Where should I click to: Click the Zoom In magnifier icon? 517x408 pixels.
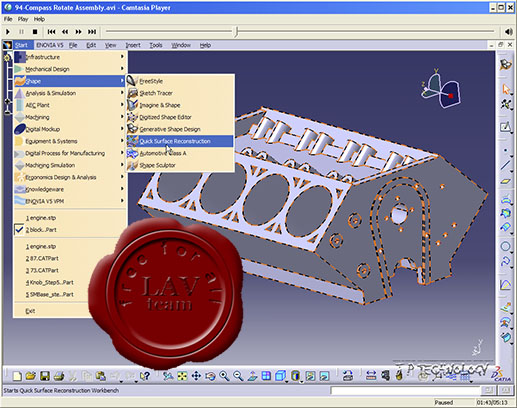224,376
